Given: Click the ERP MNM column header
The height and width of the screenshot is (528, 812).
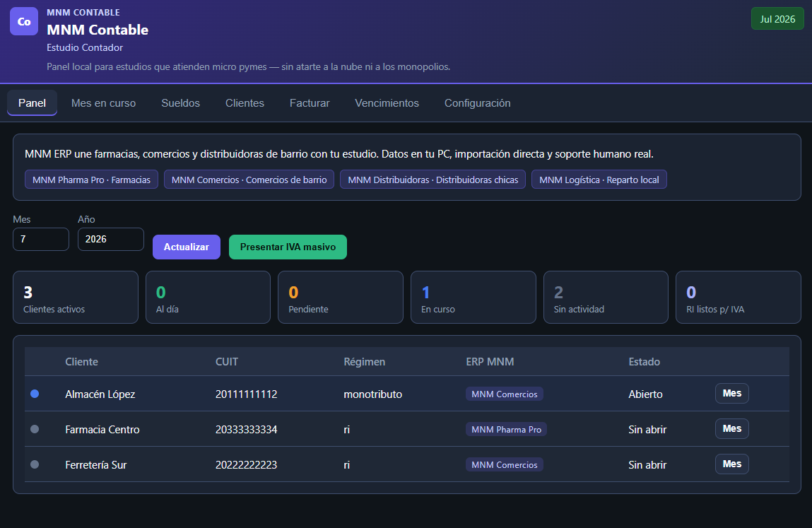Looking at the screenshot, I should tap(490, 362).
